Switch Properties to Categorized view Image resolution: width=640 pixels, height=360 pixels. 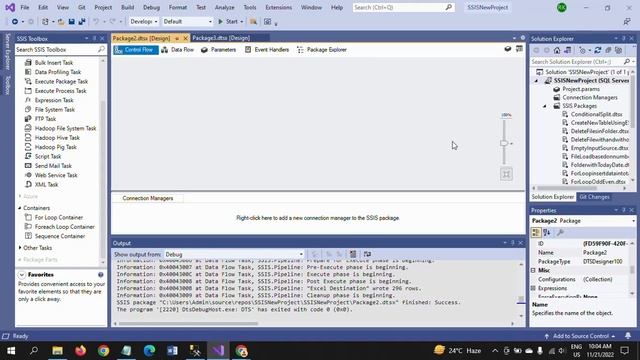pos(536,233)
